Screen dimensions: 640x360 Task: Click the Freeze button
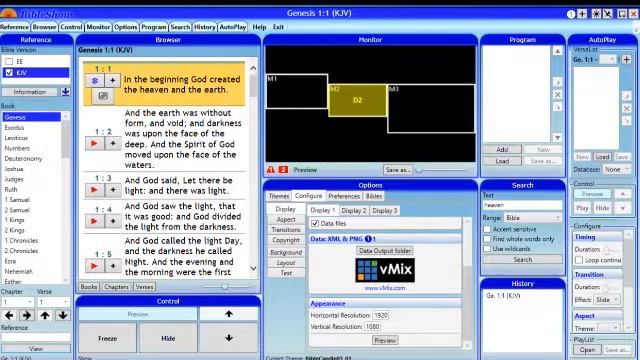coord(107,338)
